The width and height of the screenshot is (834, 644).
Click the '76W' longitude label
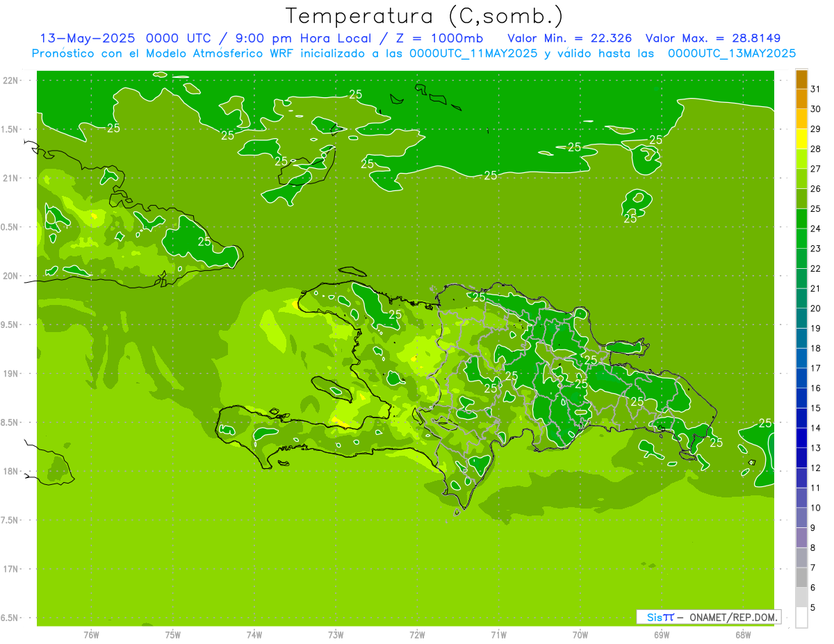tap(91, 635)
